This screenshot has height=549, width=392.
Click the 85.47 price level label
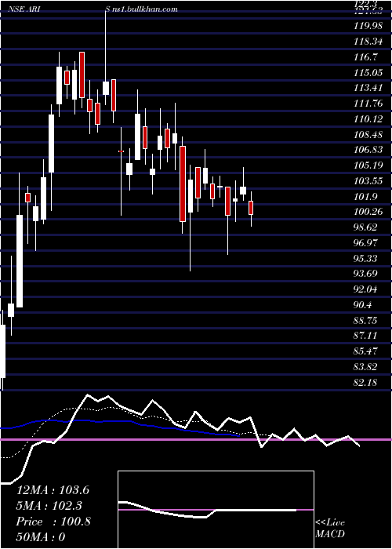coord(366,351)
